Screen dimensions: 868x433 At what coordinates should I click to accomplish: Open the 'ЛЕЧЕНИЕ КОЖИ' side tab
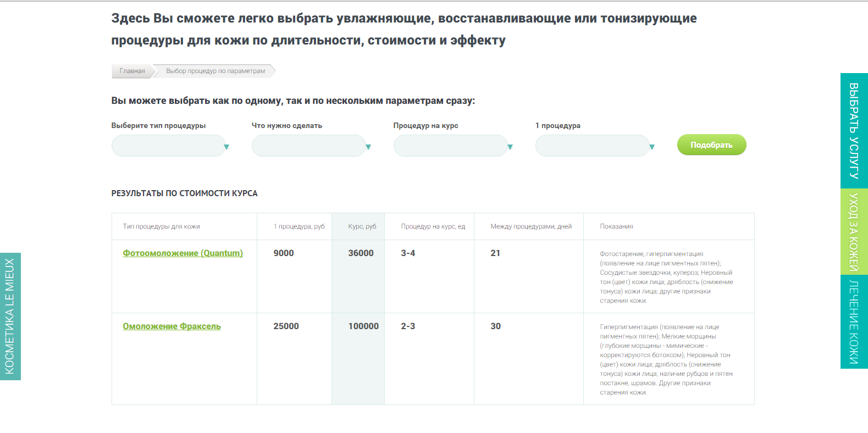coord(854,321)
